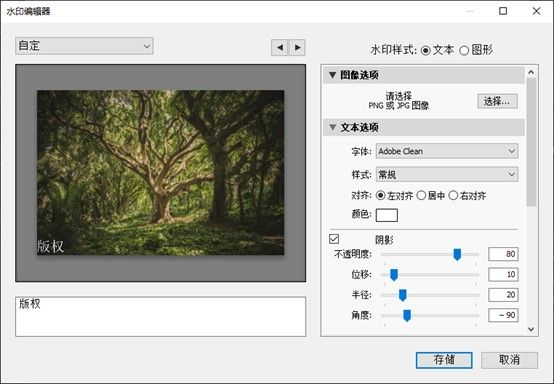Collapse the 文本选项 section triangle
Screen dimensions: 554x384
tap(332, 127)
